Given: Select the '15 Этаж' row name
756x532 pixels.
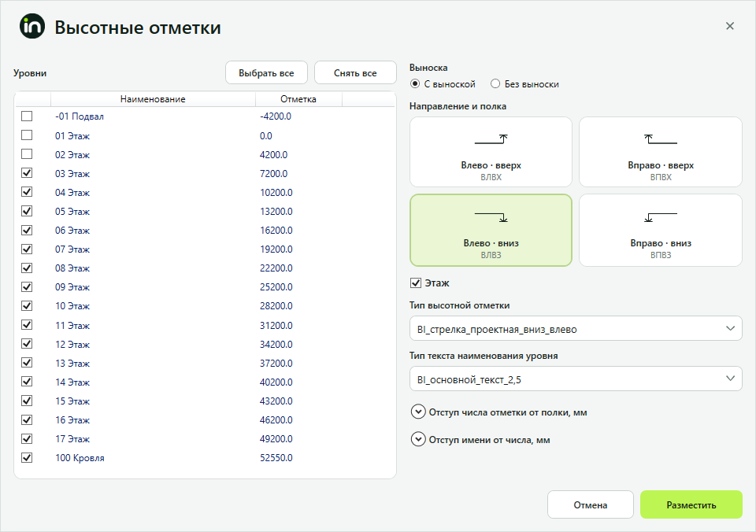Looking at the screenshot, I should tap(72, 401).
